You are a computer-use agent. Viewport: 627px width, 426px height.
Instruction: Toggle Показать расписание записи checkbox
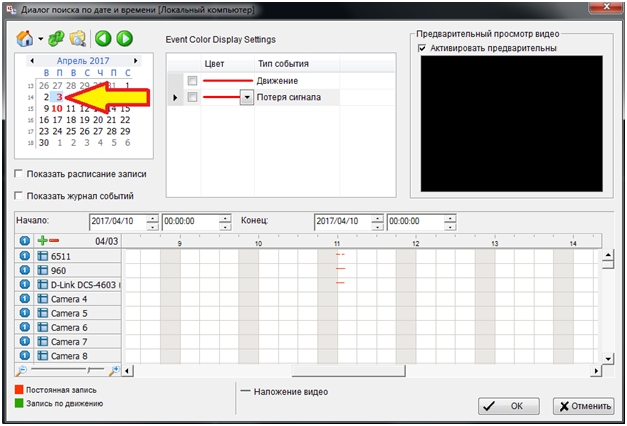[x=20, y=174]
